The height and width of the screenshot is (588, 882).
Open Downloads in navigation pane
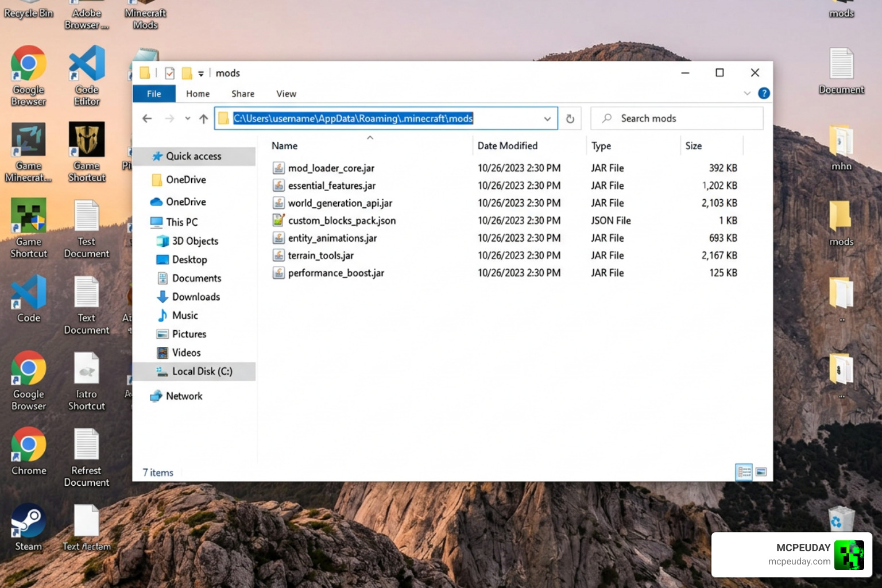(196, 297)
